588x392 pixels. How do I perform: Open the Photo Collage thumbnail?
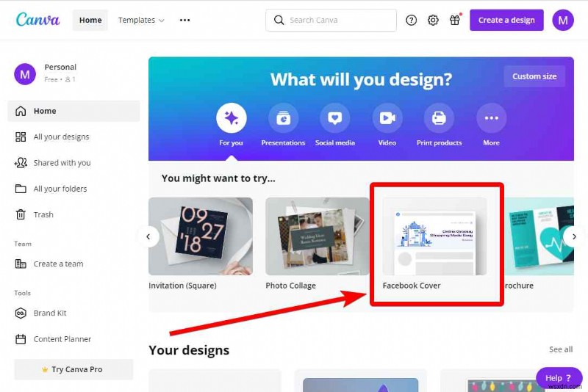point(318,236)
